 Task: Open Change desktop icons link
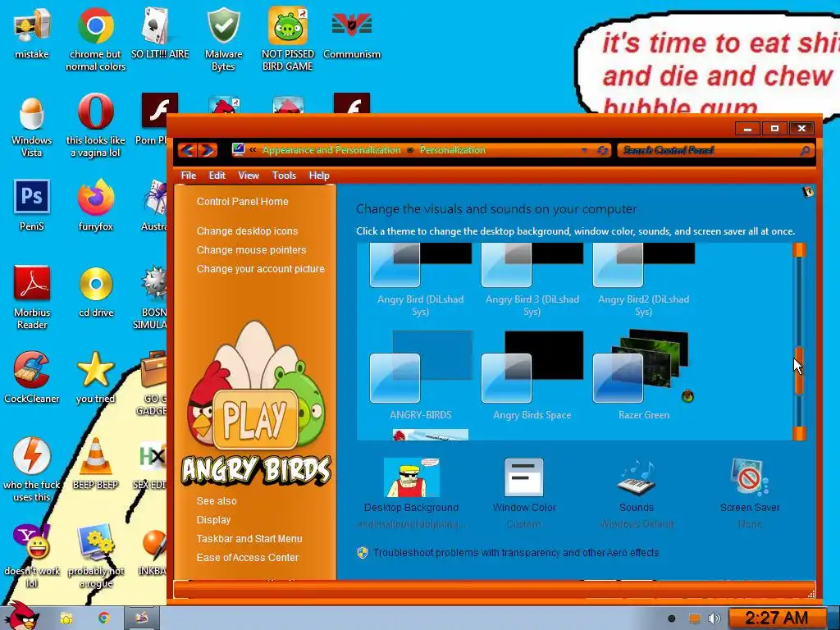(247, 231)
